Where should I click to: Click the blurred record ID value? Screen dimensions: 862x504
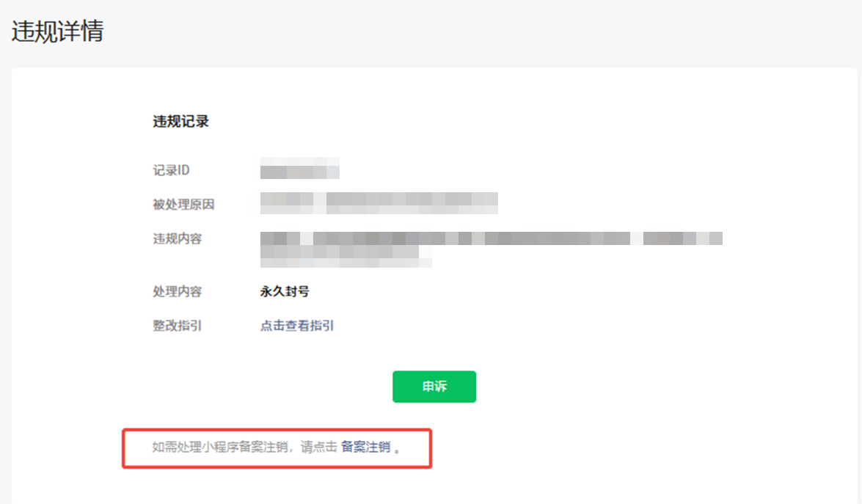[x=299, y=168]
